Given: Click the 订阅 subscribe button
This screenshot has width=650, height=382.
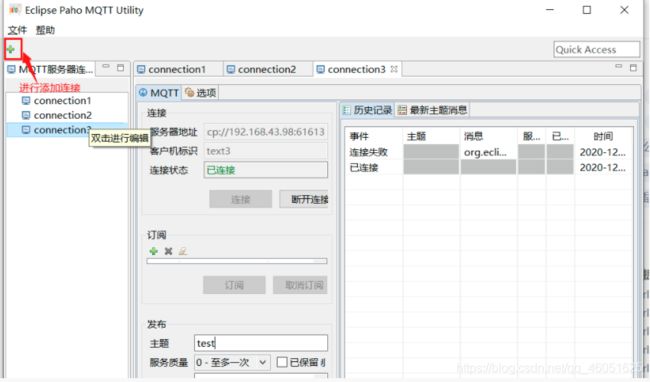Looking at the screenshot, I should [x=234, y=285].
